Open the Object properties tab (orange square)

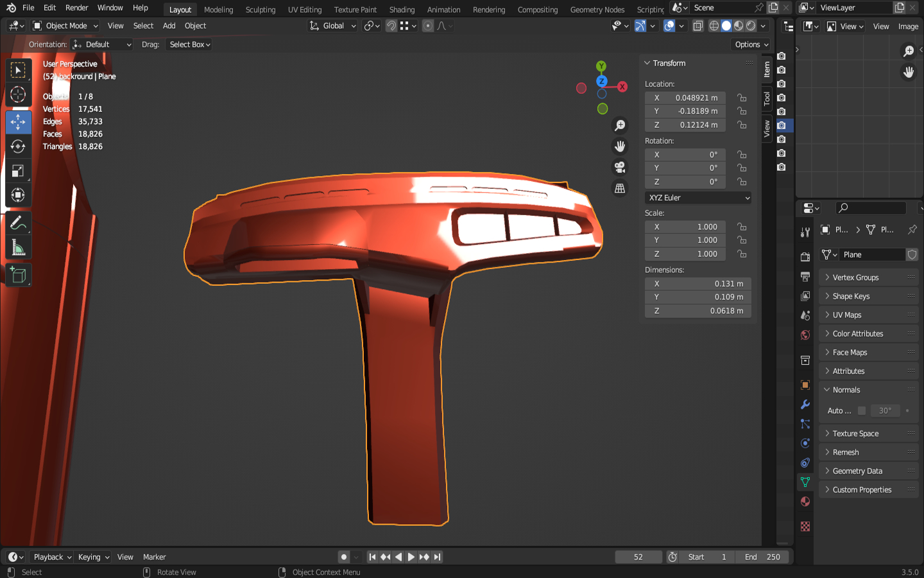click(x=805, y=385)
